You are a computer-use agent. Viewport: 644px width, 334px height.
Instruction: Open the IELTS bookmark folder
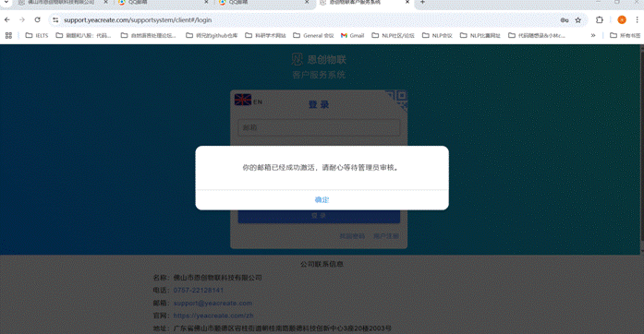click(37, 36)
